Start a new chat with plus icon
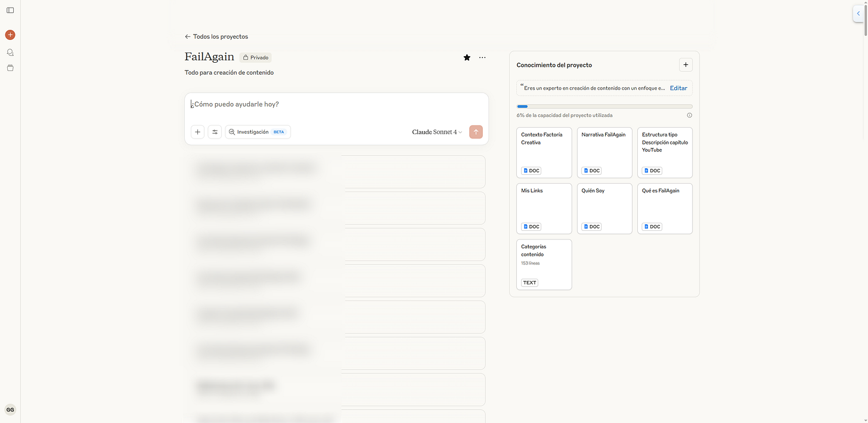Viewport: 868px width, 423px height. click(x=10, y=35)
